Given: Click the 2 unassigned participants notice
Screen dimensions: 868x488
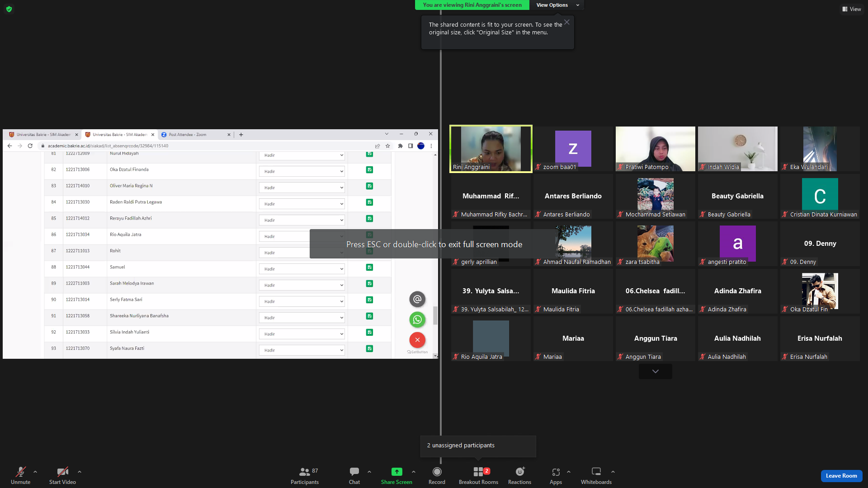Looking at the screenshot, I should click(x=478, y=446).
